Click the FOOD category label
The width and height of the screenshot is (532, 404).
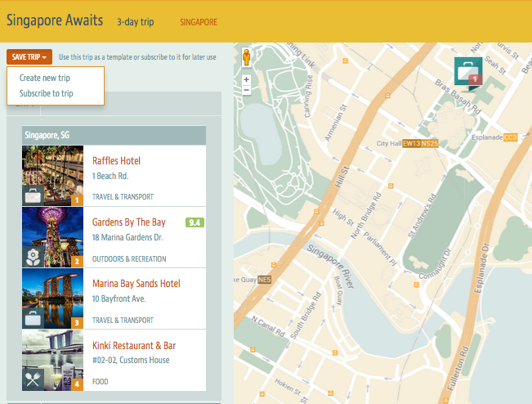pyautogui.click(x=100, y=382)
